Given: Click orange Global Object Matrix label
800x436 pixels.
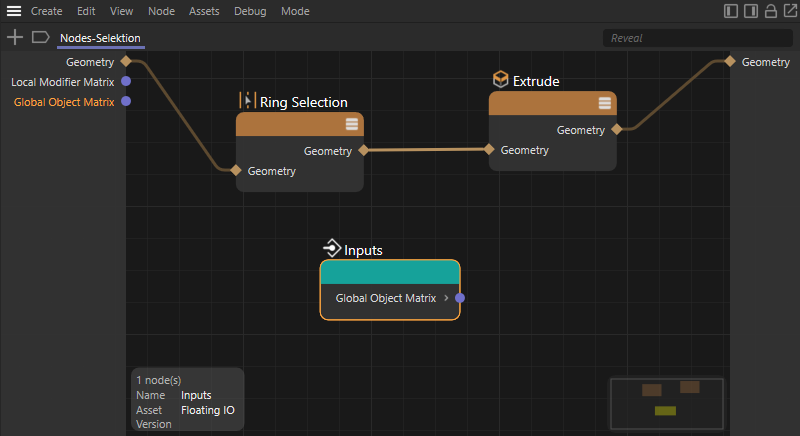Looking at the screenshot, I should 64,102.
